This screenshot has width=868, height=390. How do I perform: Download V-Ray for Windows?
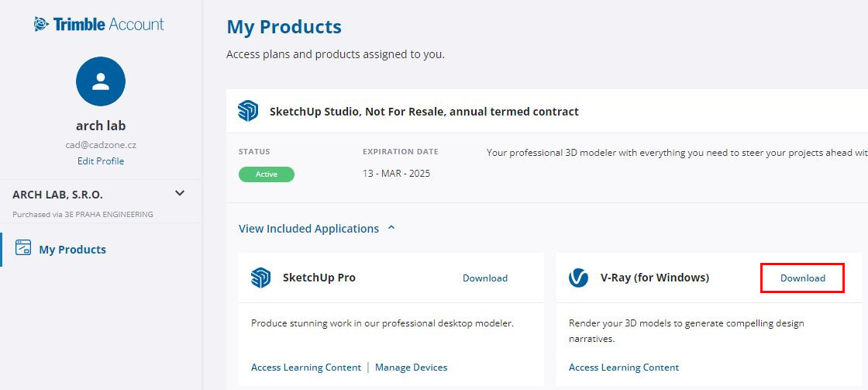[803, 278]
